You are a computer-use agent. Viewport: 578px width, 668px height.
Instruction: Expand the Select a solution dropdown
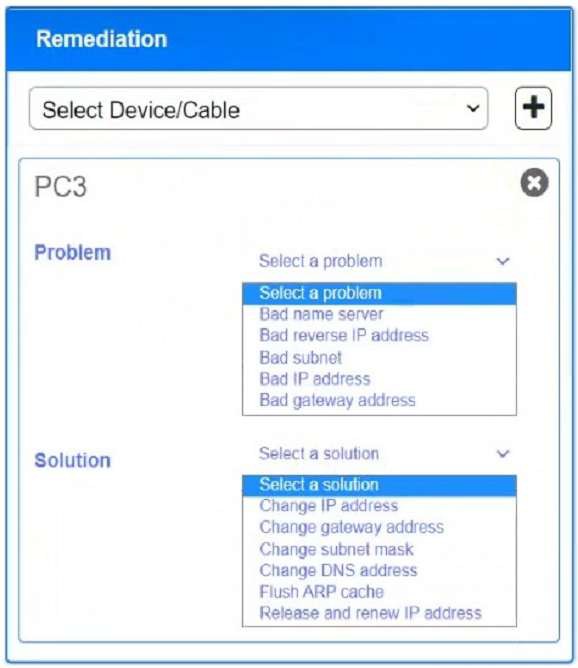380,453
